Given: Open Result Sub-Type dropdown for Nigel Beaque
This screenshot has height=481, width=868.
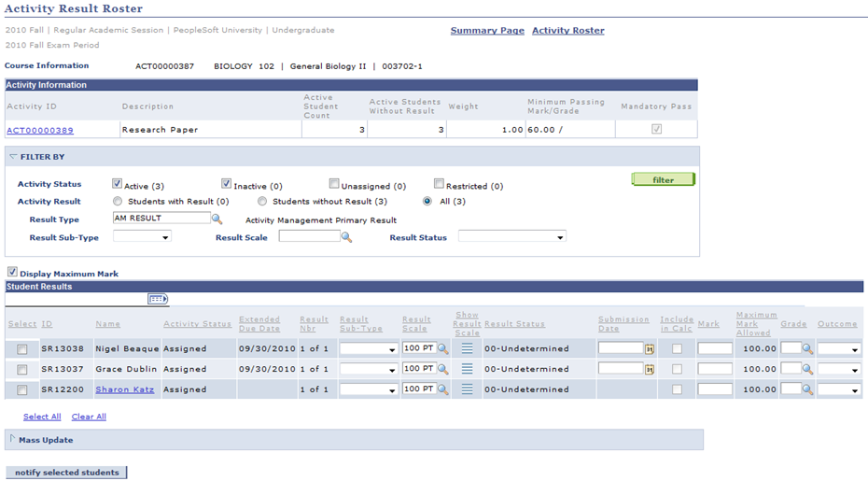Looking at the screenshot, I should pyautogui.click(x=369, y=349).
